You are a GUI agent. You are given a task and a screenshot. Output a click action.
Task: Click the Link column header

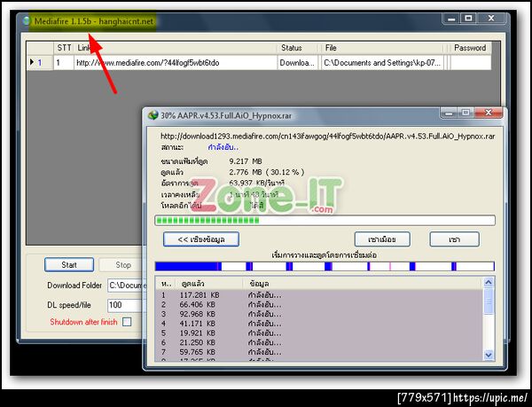[176, 48]
